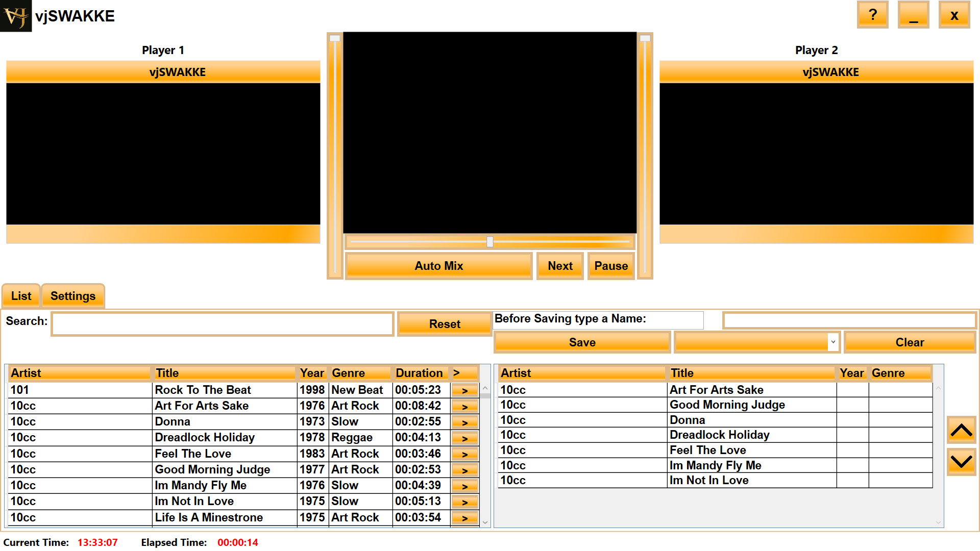
Task: Add Dreadlock Holiday via arrow button
Action: point(464,438)
